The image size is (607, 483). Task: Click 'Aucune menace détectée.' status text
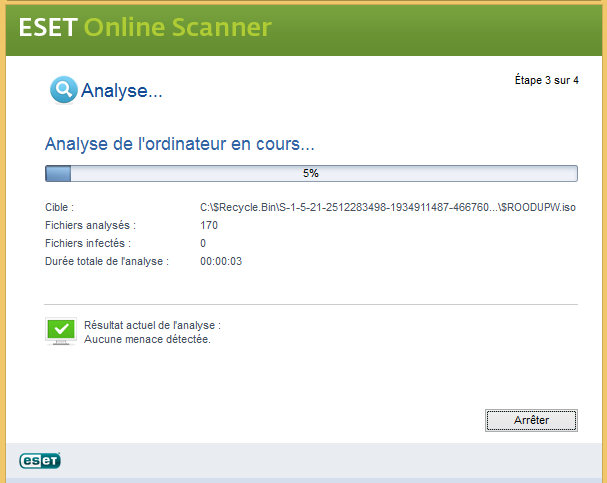click(147, 339)
